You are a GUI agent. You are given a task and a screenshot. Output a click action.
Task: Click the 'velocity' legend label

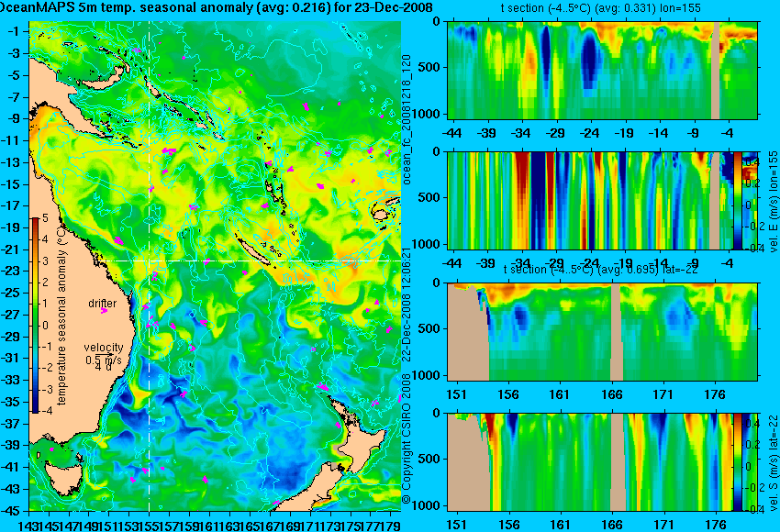click(x=104, y=347)
